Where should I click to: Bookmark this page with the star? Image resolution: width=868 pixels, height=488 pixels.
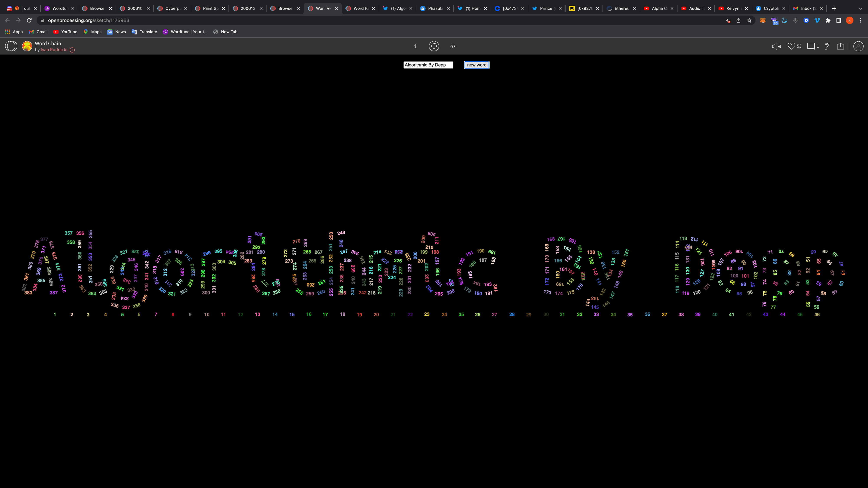[x=749, y=21]
